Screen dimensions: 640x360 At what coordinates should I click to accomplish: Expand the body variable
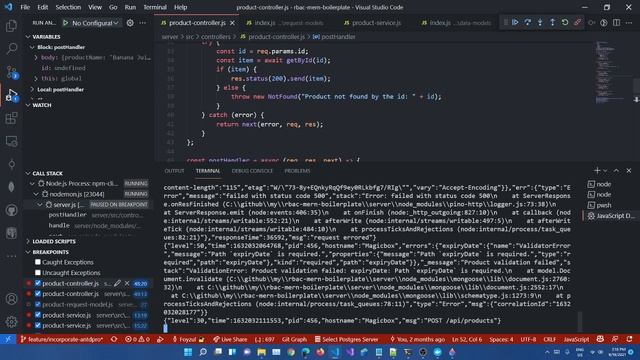pyautogui.click(x=36, y=58)
